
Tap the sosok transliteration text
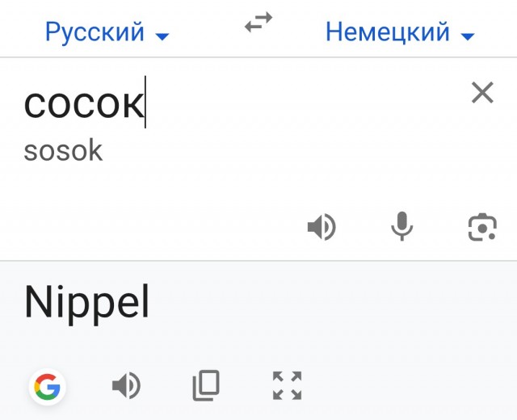(63, 150)
